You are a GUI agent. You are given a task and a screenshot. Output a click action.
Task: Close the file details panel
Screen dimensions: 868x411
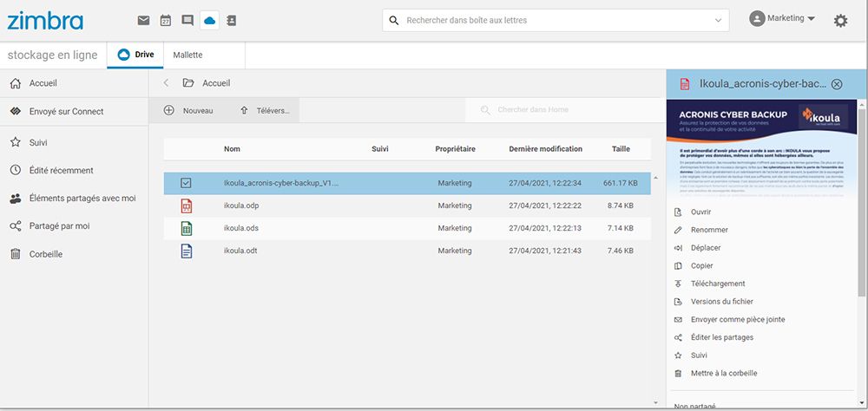[837, 84]
